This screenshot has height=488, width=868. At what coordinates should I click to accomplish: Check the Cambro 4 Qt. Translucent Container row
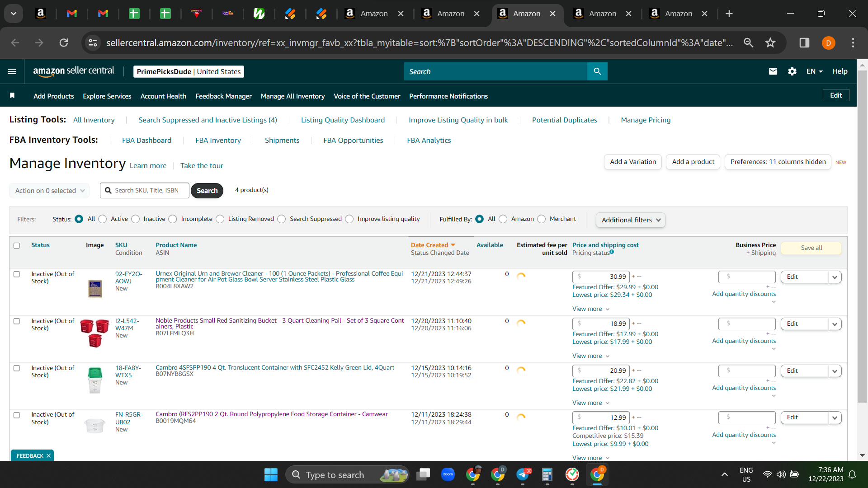coord(17,368)
